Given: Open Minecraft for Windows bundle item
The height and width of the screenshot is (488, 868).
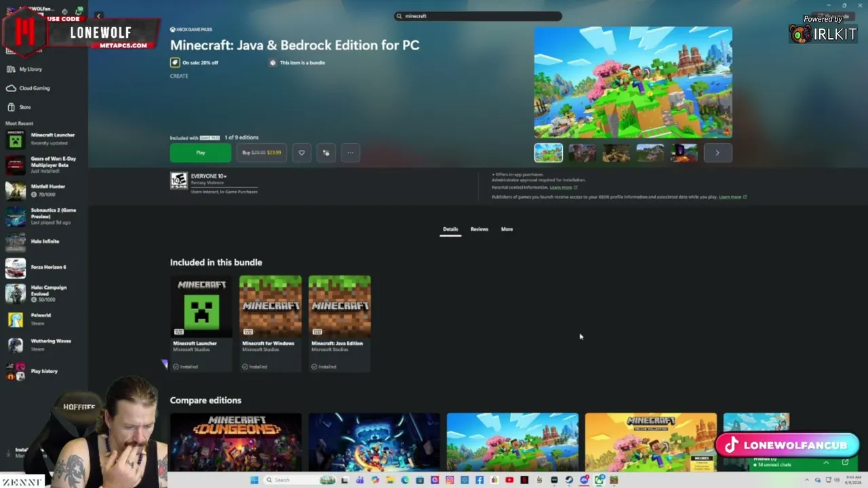Looking at the screenshot, I should pyautogui.click(x=271, y=323).
